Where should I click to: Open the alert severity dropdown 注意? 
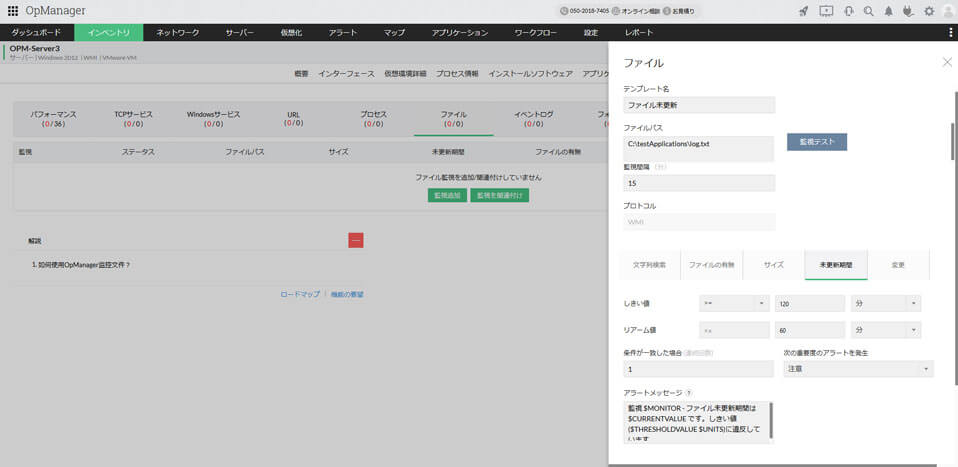click(858, 369)
